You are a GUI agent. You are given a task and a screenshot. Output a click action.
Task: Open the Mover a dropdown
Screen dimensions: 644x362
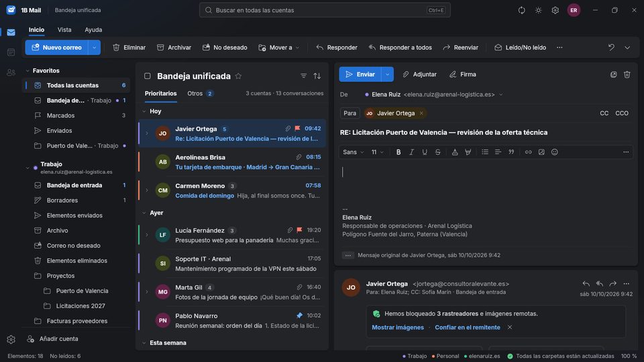coord(279,48)
